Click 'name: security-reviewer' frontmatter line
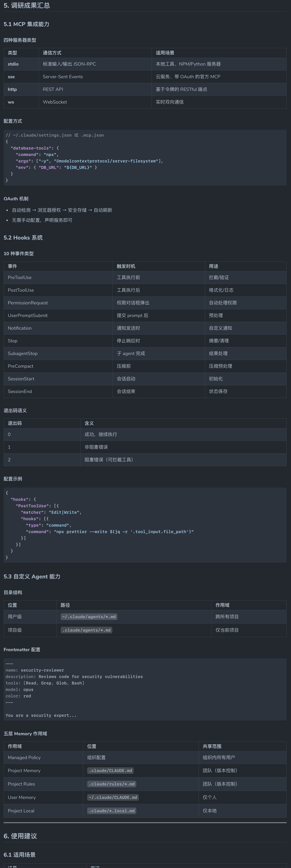This screenshot has height=868, width=291. (35, 670)
